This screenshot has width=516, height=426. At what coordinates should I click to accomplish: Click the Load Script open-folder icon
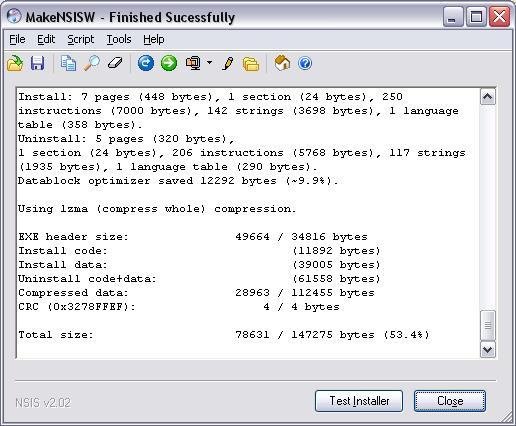pos(15,63)
